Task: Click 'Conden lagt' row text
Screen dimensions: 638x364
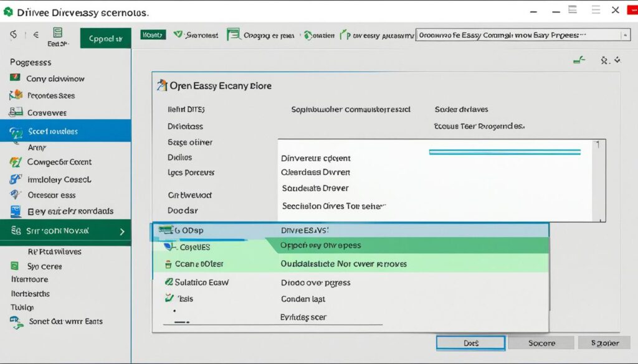Action: [303, 299]
